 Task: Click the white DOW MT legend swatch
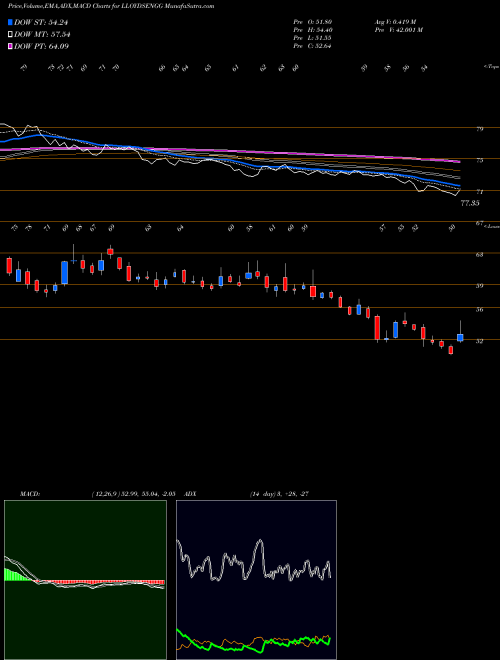pos(10,35)
